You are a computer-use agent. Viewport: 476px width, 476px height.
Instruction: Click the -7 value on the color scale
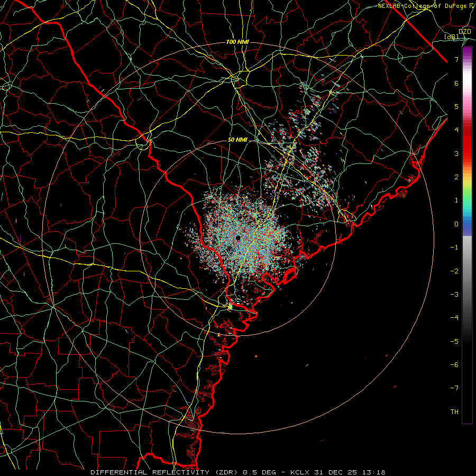[454, 388]
